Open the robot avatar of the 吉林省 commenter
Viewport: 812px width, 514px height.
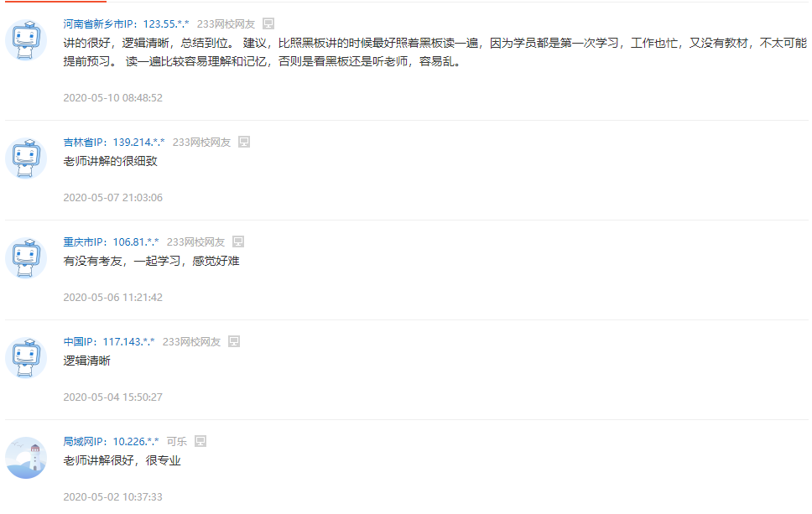point(26,158)
